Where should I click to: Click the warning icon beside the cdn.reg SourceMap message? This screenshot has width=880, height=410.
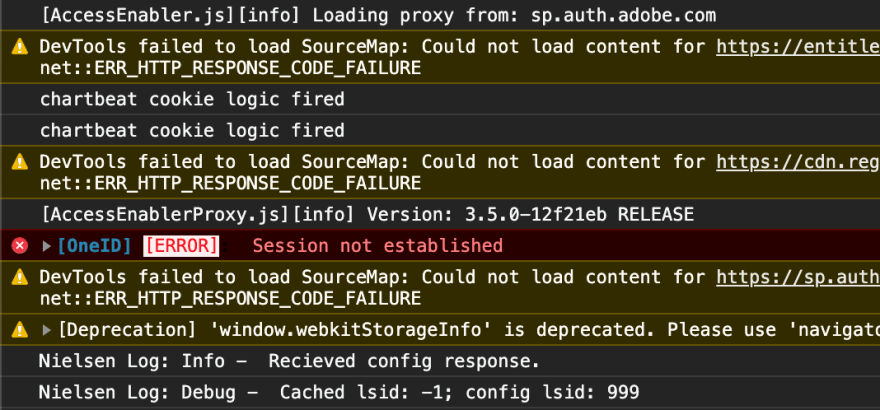click(x=20, y=162)
